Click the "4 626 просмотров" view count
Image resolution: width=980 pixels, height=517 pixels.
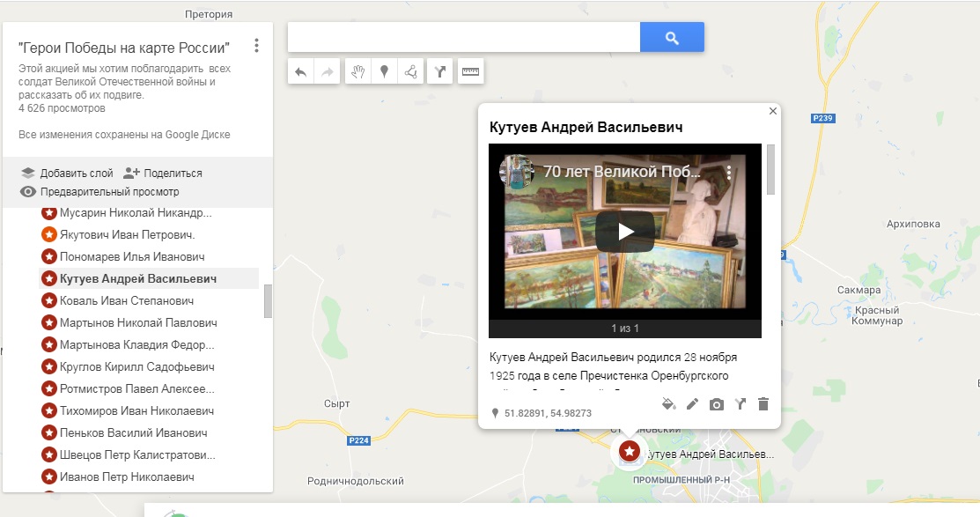coord(62,108)
